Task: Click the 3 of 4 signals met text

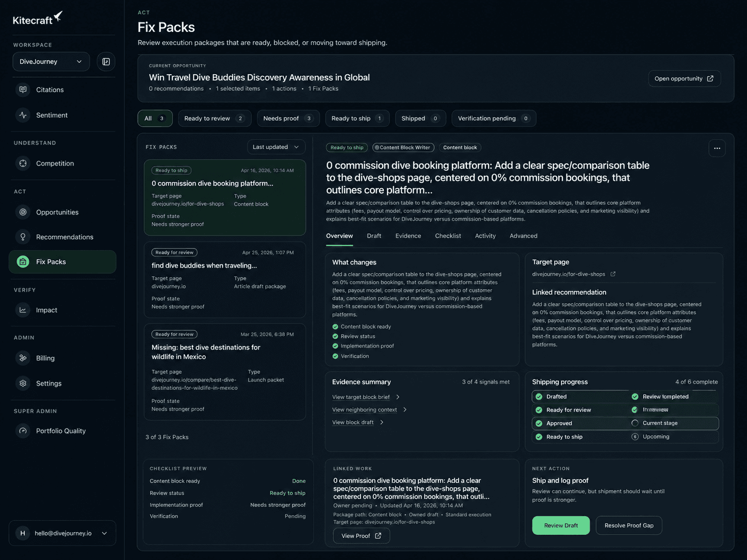Action: click(485, 382)
